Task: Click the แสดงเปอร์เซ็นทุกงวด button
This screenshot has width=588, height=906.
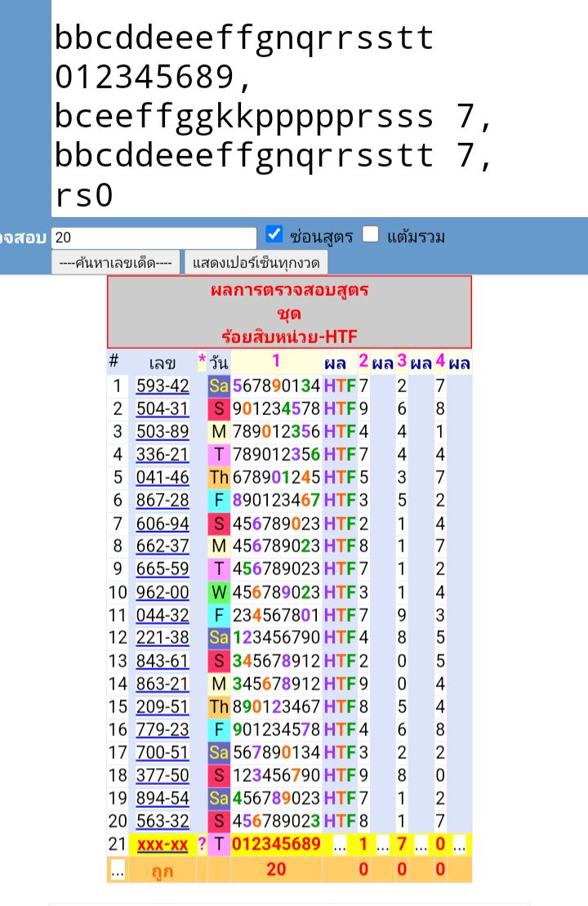Action: 256,263
